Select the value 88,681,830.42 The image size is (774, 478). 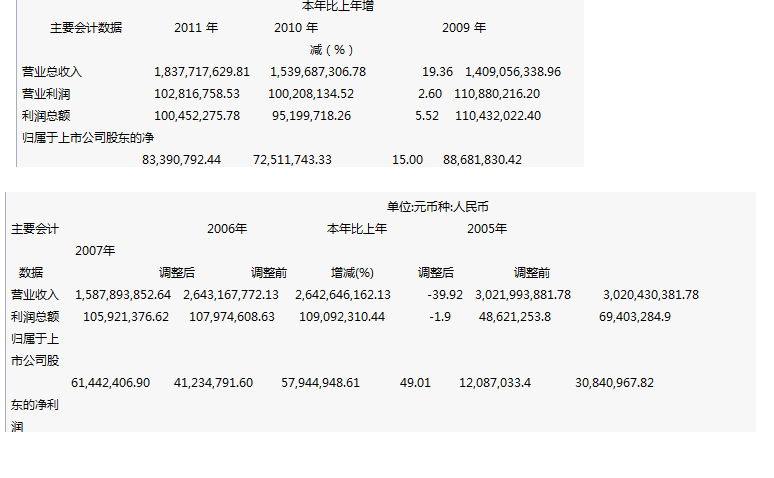tap(482, 159)
